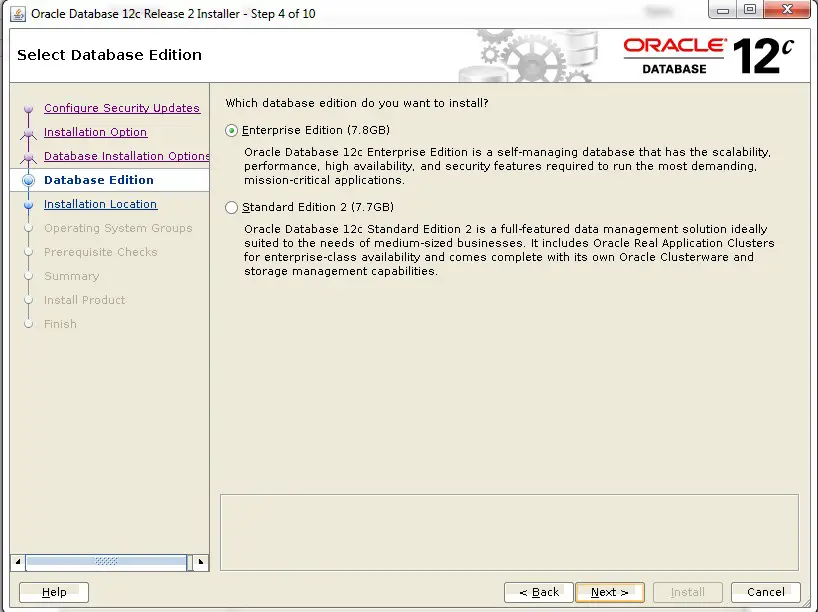
Task: Cancel the Oracle installer
Action: point(765,592)
